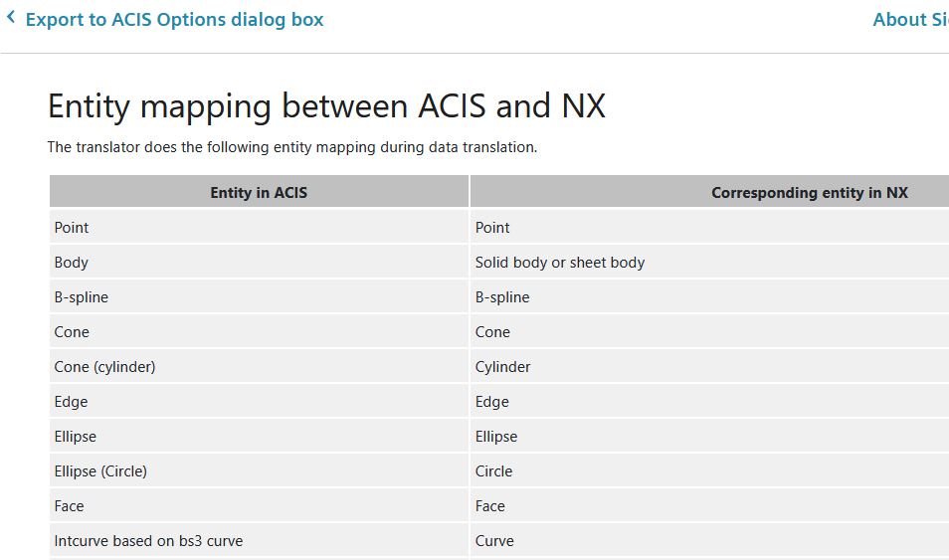This screenshot has width=949, height=560.
Task: Click the Intcurve based on bs3 curve cell
Action: point(259,541)
